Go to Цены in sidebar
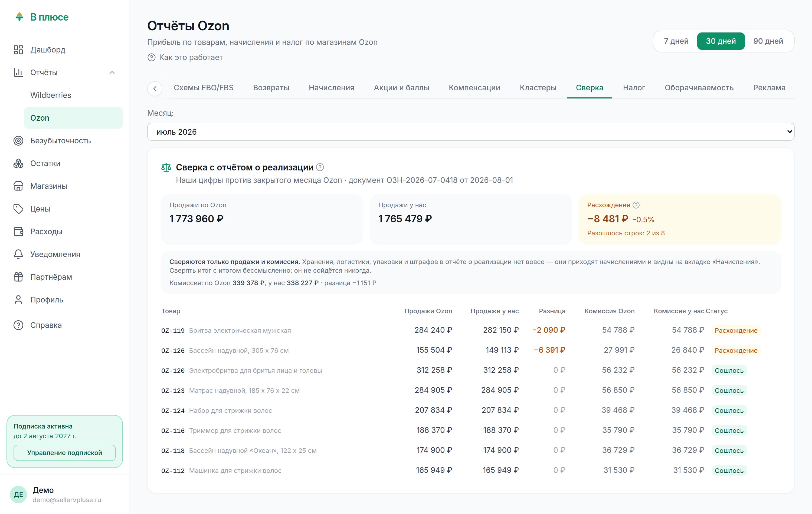The width and height of the screenshot is (812, 514). [x=65, y=209]
